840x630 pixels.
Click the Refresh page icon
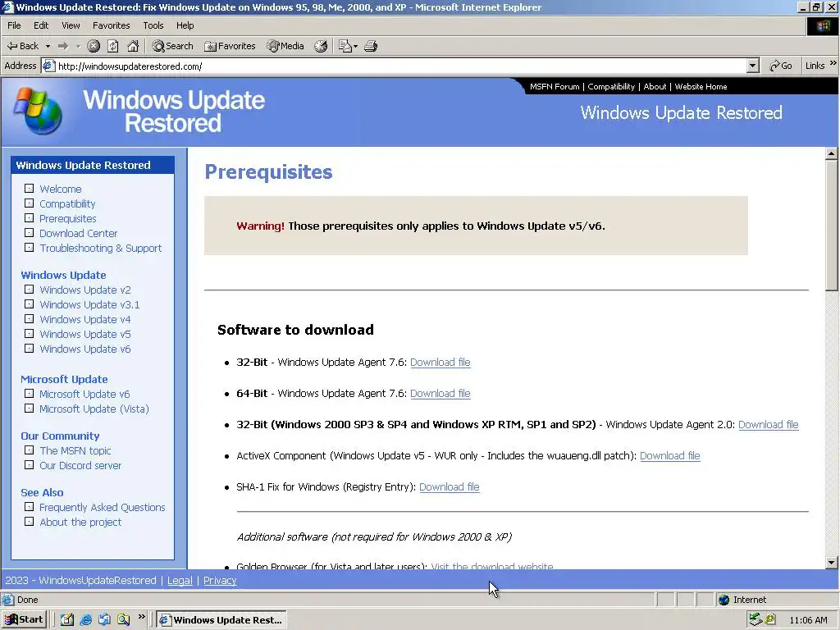[x=113, y=46]
